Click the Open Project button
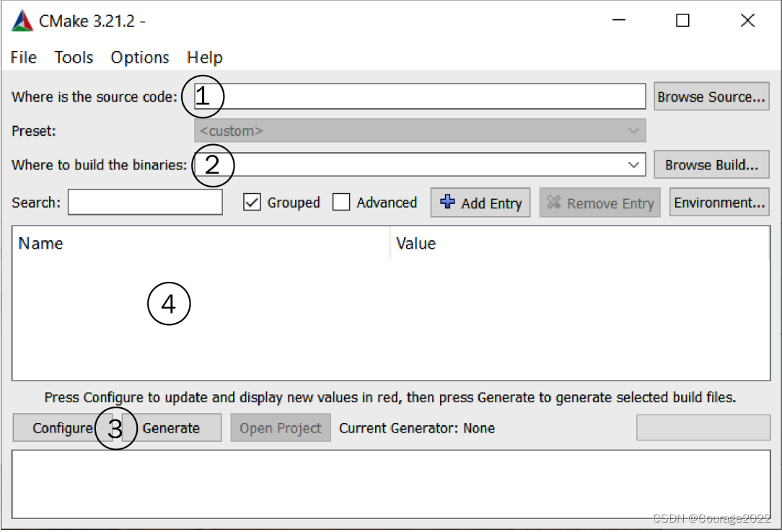Viewport: 782px width, 532px height. point(281,428)
